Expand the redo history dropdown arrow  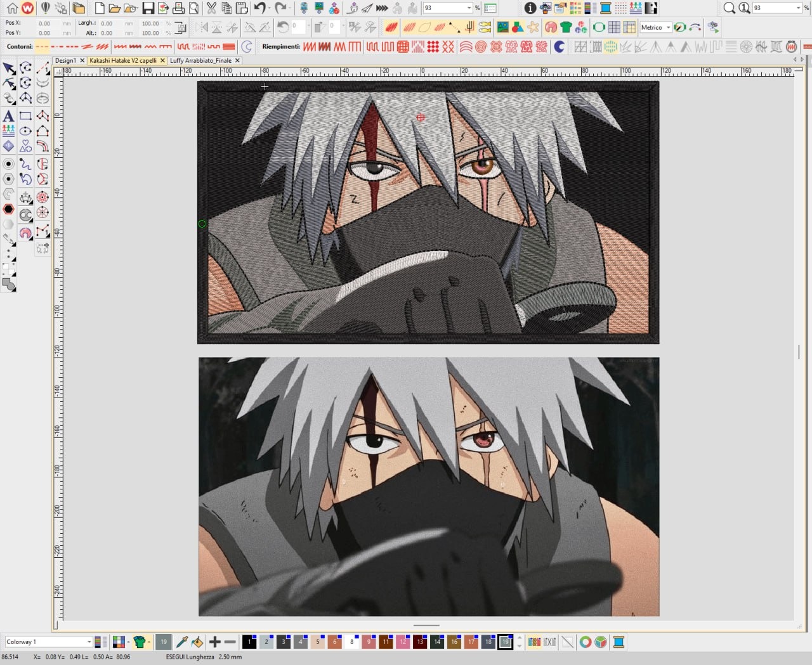(x=290, y=8)
